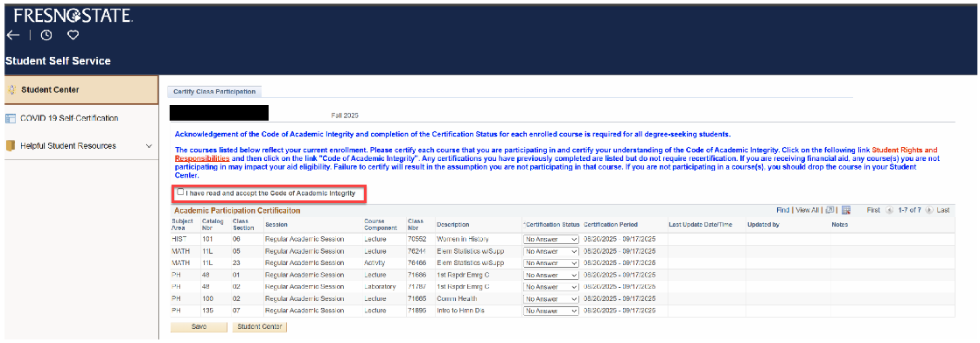
Task: Open Certification Status dropdown for class 76244
Action: coord(551,251)
